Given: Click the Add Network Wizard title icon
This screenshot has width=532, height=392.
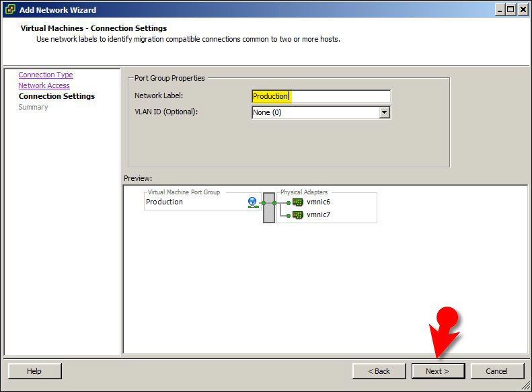Looking at the screenshot, I should [x=10, y=9].
